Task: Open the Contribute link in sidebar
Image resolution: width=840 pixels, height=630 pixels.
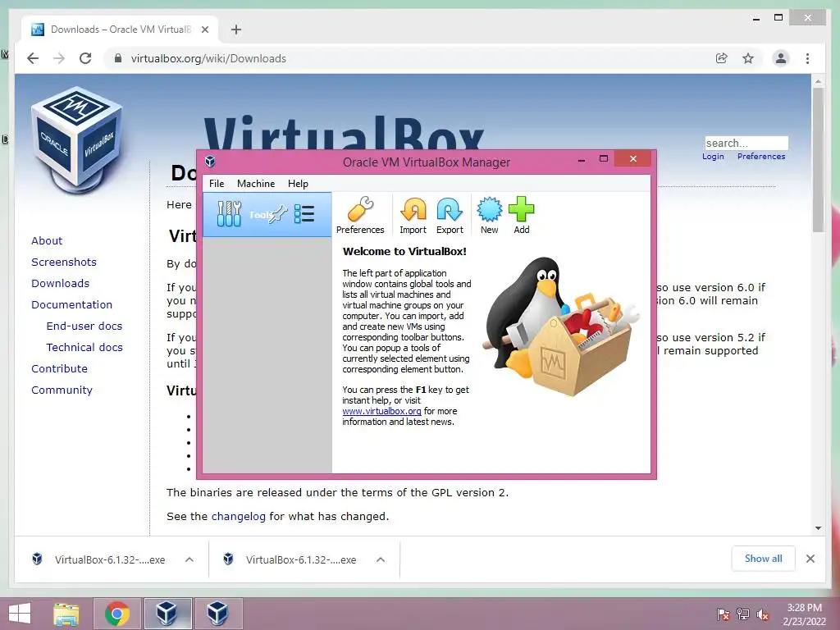Action: (x=59, y=368)
